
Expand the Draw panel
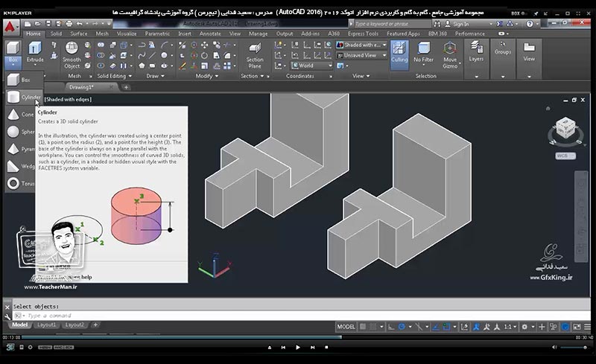click(156, 76)
